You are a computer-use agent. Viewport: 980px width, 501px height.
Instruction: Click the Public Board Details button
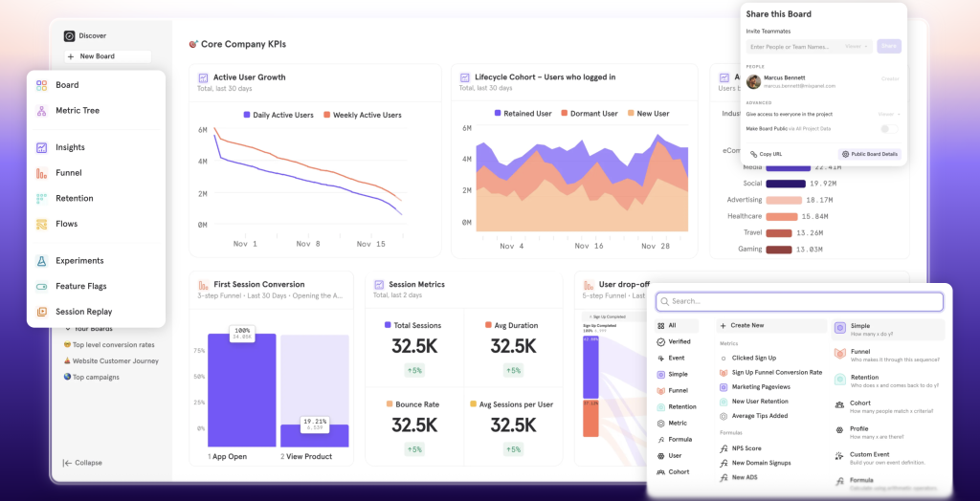[870, 154]
